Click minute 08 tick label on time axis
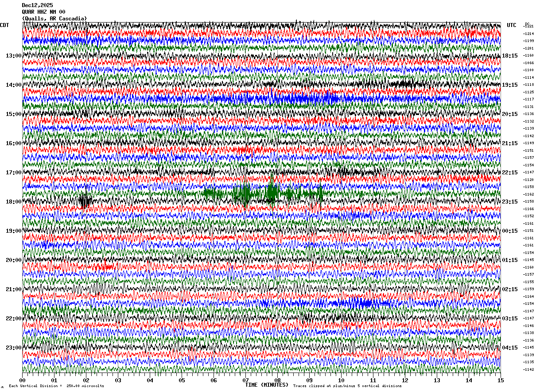The image size is (536, 392). (278, 380)
